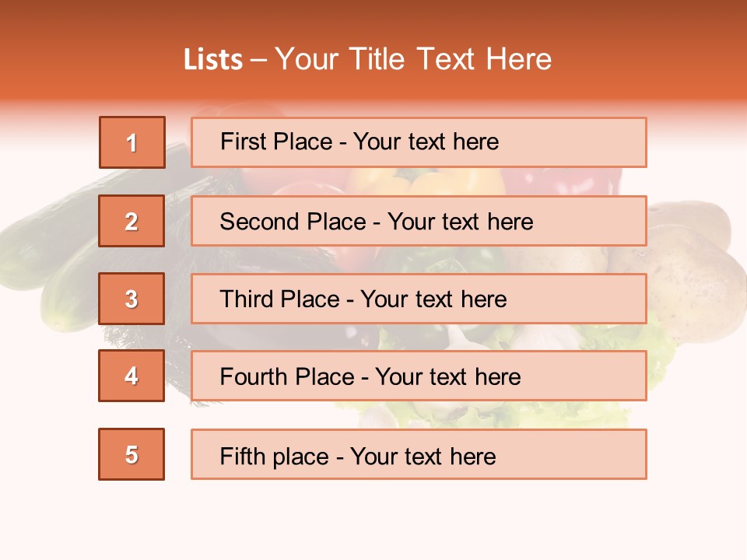The height and width of the screenshot is (560, 747).
Task: Select the 'First Place' text box
Action: [419, 142]
